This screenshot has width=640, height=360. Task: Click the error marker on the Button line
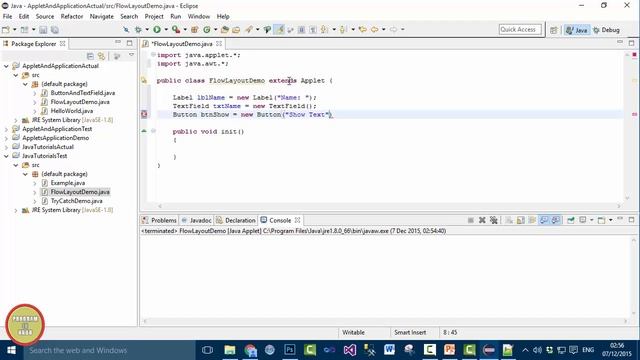coord(144,114)
